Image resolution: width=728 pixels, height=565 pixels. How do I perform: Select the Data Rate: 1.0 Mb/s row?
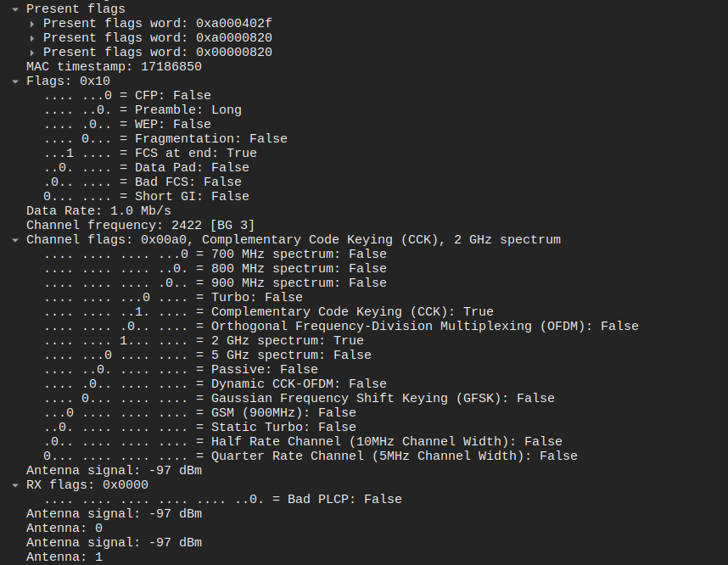[98, 211]
